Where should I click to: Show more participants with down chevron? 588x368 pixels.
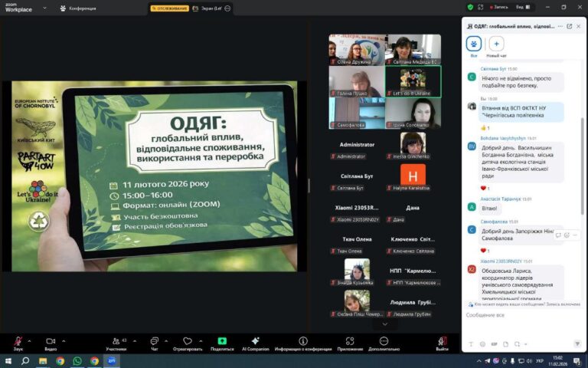(384, 324)
